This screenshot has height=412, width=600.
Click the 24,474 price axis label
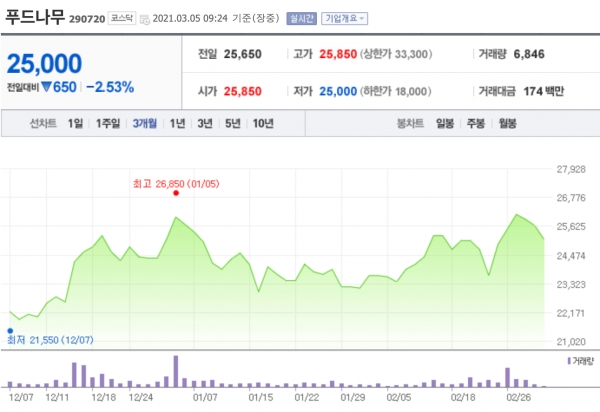click(x=571, y=256)
